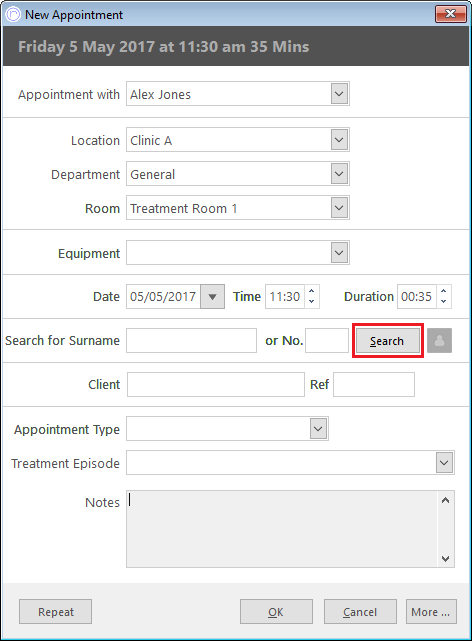Open the Room dropdown

coord(339,208)
